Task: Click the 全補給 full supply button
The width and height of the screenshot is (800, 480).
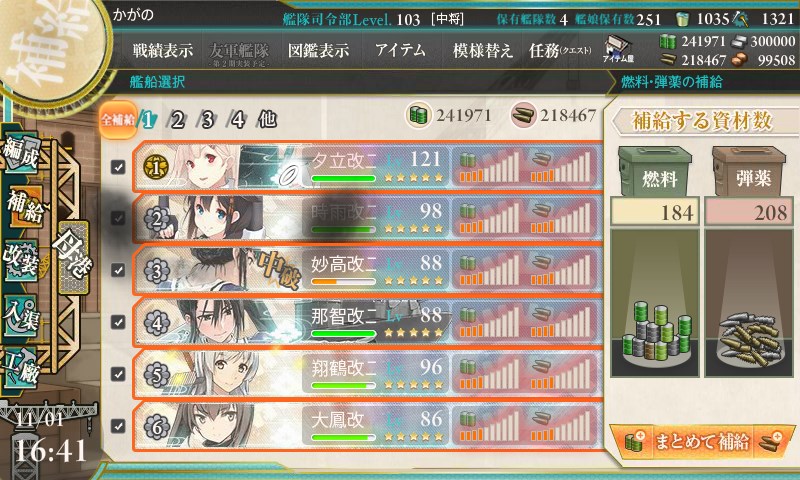Action: coord(118,120)
